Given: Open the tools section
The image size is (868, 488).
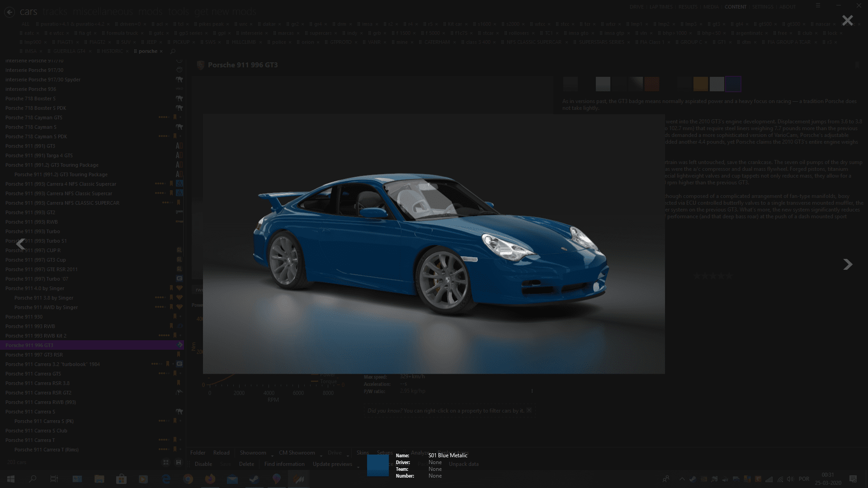Looking at the screenshot, I should tap(178, 12).
